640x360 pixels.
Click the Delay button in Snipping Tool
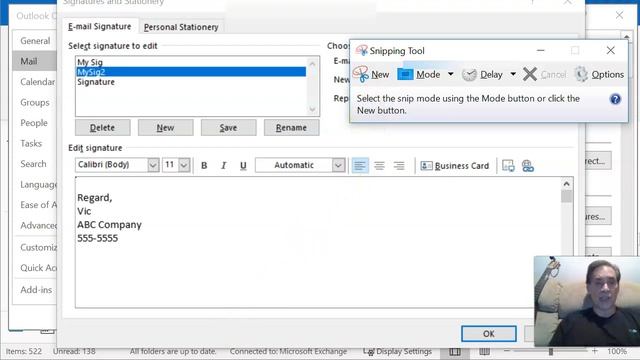[x=482, y=75]
